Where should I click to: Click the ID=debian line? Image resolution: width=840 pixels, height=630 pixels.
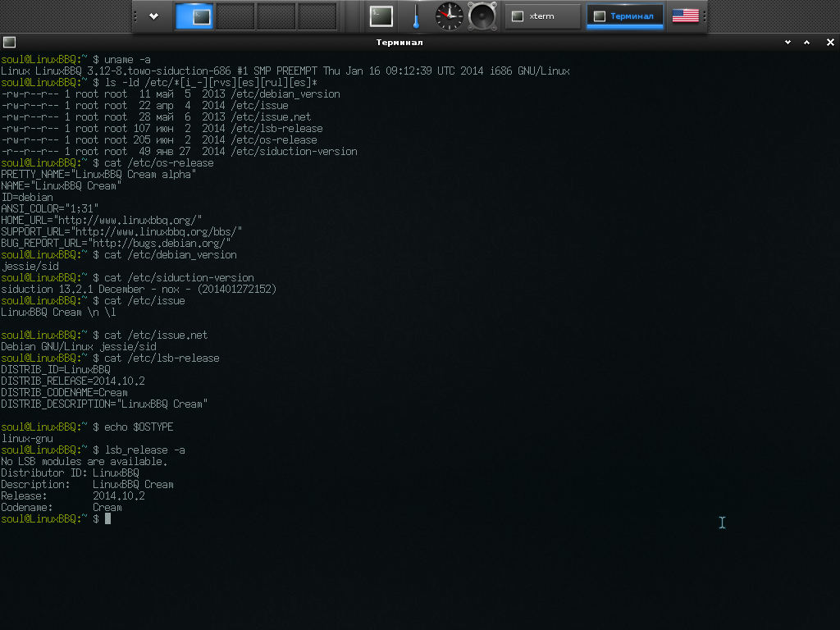[x=27, y=198]
